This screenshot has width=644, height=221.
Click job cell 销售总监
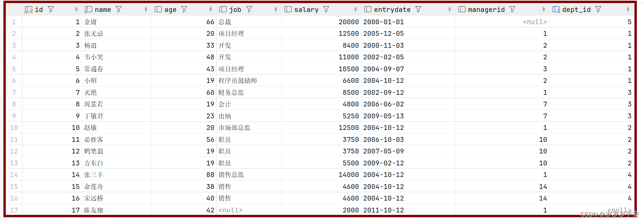(x=231, y=175)
